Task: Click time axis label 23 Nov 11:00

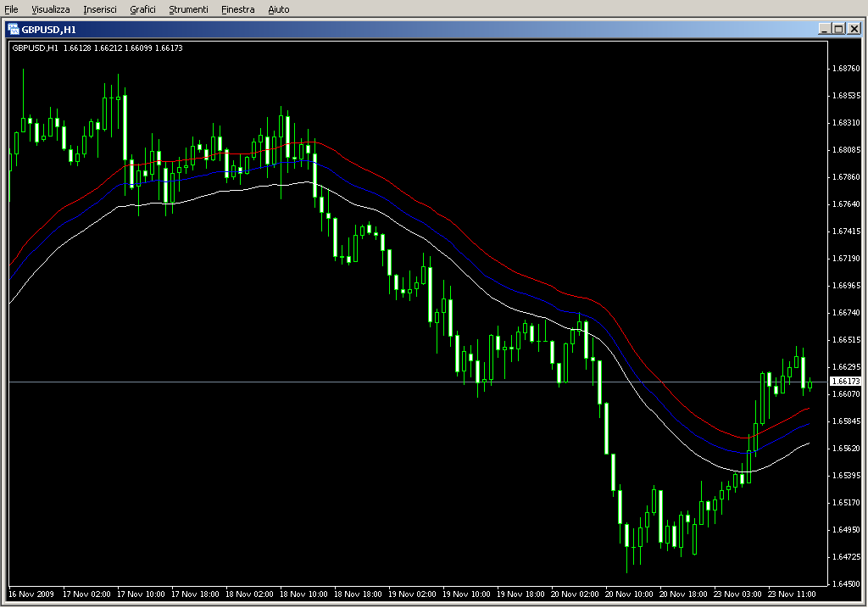Action: pos(792,594)
